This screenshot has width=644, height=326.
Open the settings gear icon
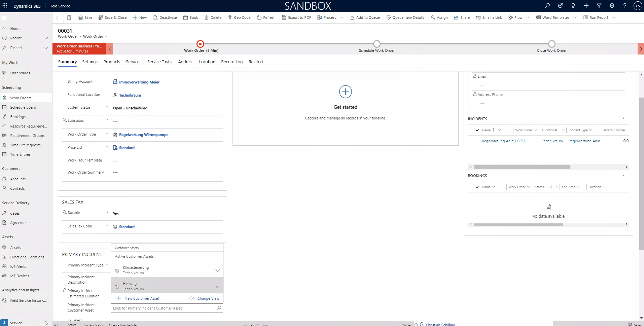(612, 6)
